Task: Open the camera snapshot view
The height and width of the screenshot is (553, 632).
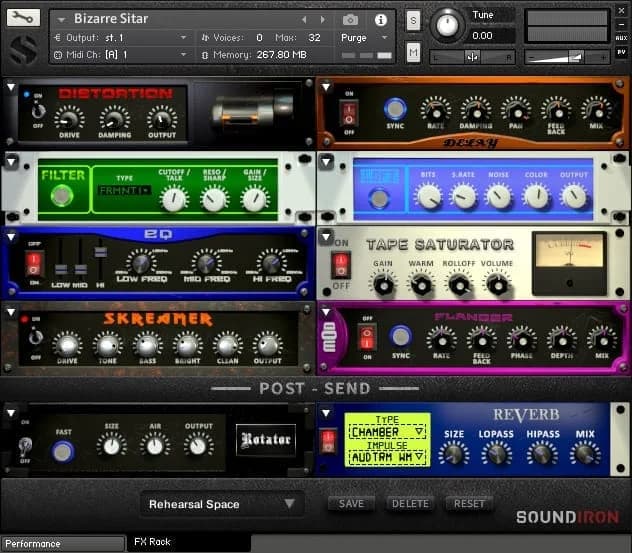Action: pyautogui.click(x=350, y=19)
